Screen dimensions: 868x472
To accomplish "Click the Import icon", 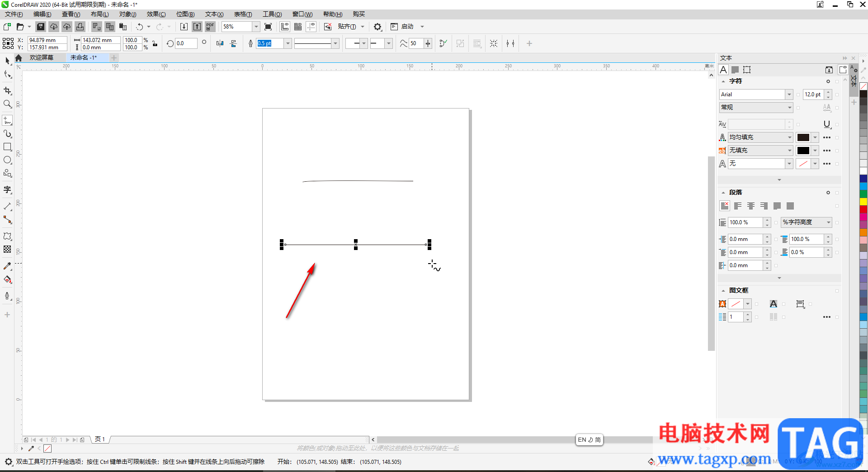I will [184, 27].
